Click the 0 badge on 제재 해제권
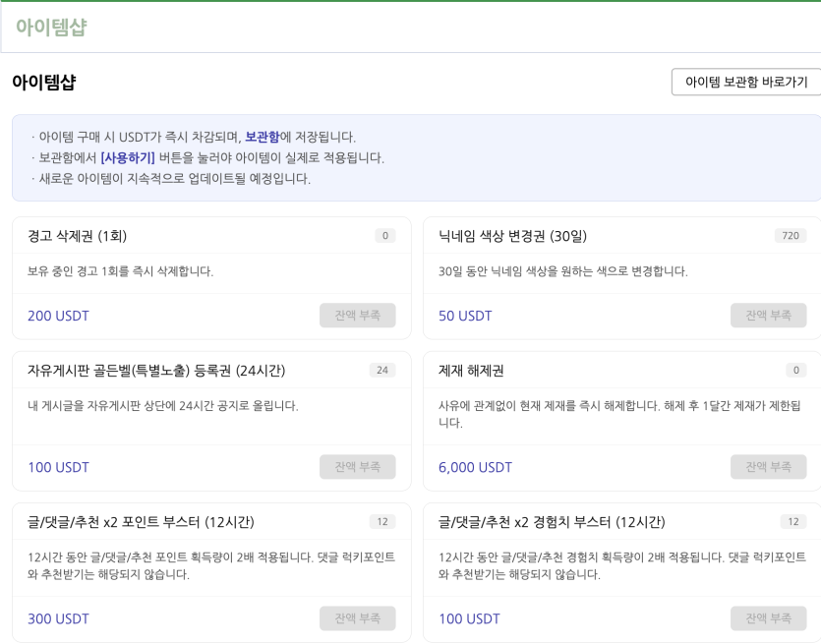Screen dimensions: 821x644 click(x=795, y=370)
